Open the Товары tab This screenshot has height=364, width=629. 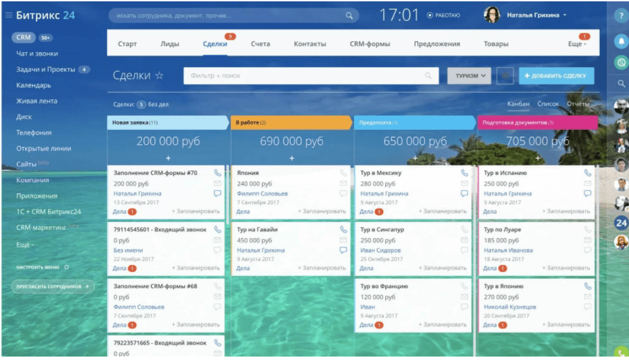coord(496,44)
